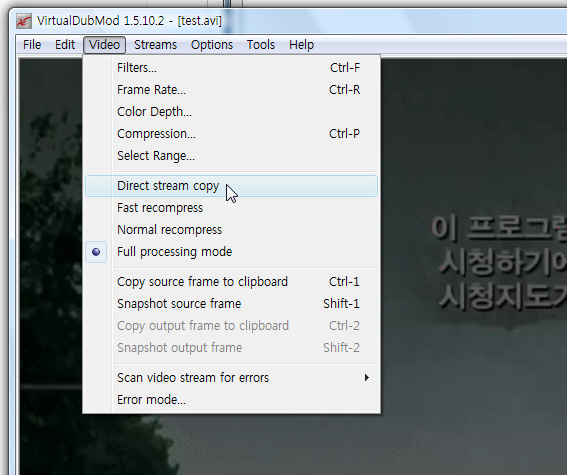Select Color Depth... menu entry
This screenshot has width=567, height=475.
tap(231, 112)
